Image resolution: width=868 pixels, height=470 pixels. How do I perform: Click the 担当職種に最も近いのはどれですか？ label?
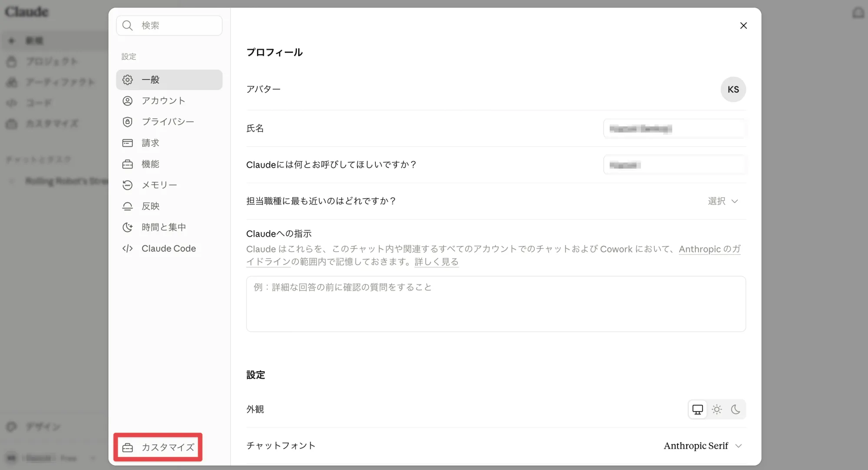pyautogui.click(x=321, y=201)
